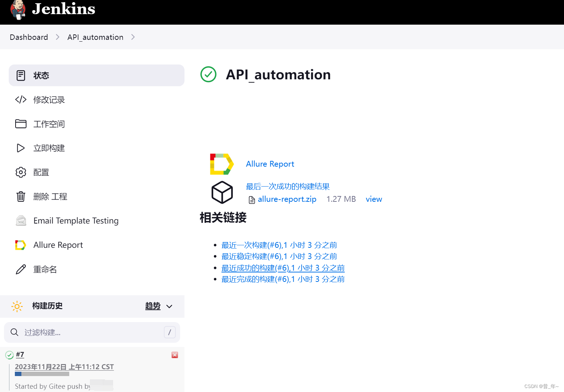Viewport: 564px width, 392px height.
Task: Click the build #7 progress bar
Action: (42, 374)
